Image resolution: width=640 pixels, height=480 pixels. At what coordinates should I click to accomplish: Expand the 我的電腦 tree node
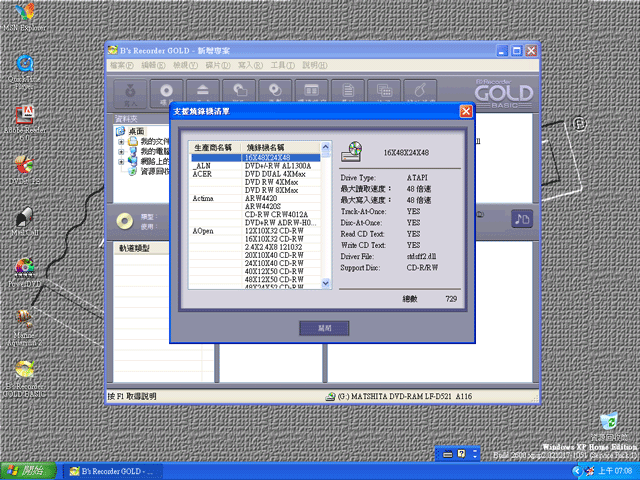click(121, 151)
